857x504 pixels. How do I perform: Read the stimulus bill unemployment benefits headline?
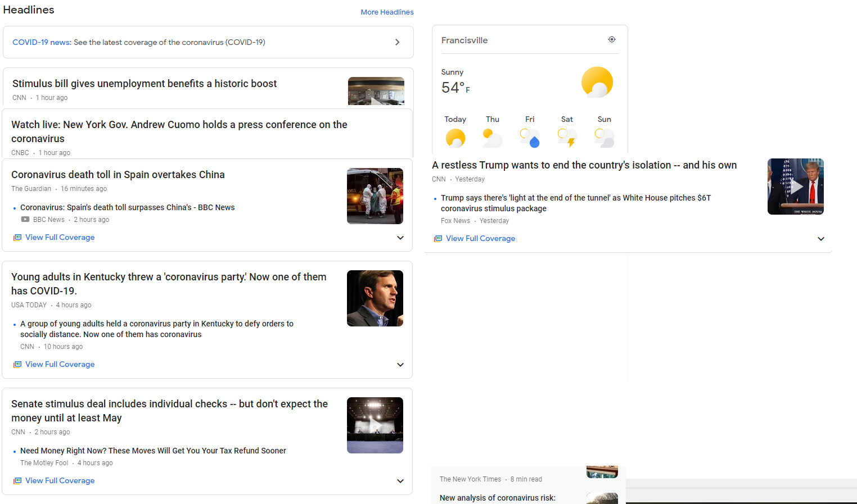pyautogui.click(x=145, y=84)
